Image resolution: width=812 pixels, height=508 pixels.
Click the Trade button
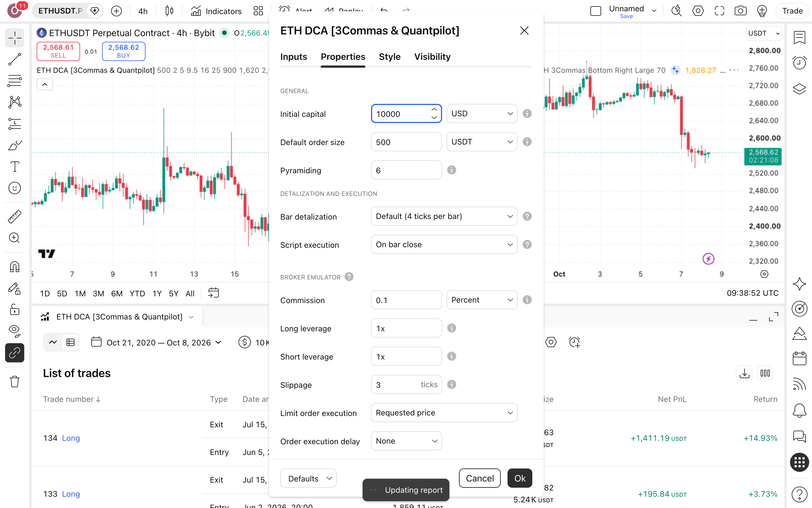[792, 11]
